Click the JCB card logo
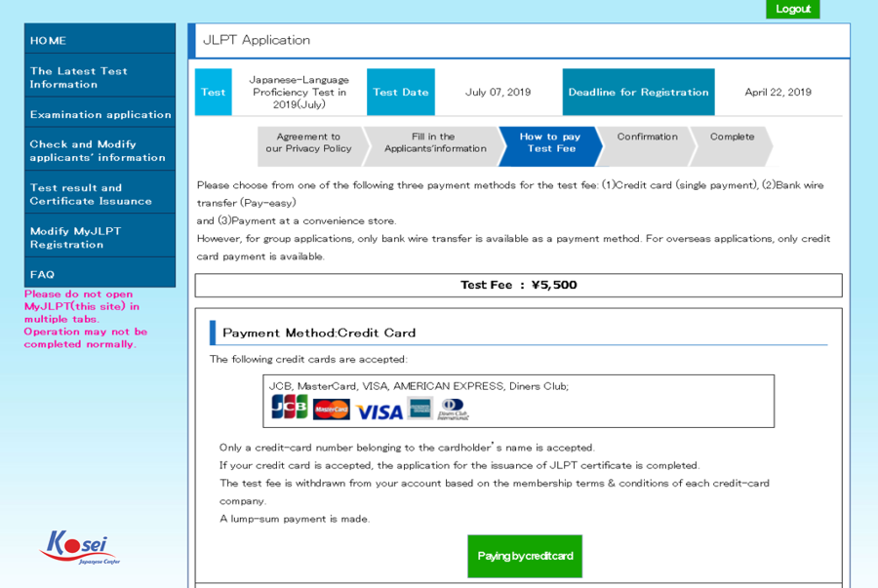The width and height of the screenshot is (878, 588). [289, 408]
